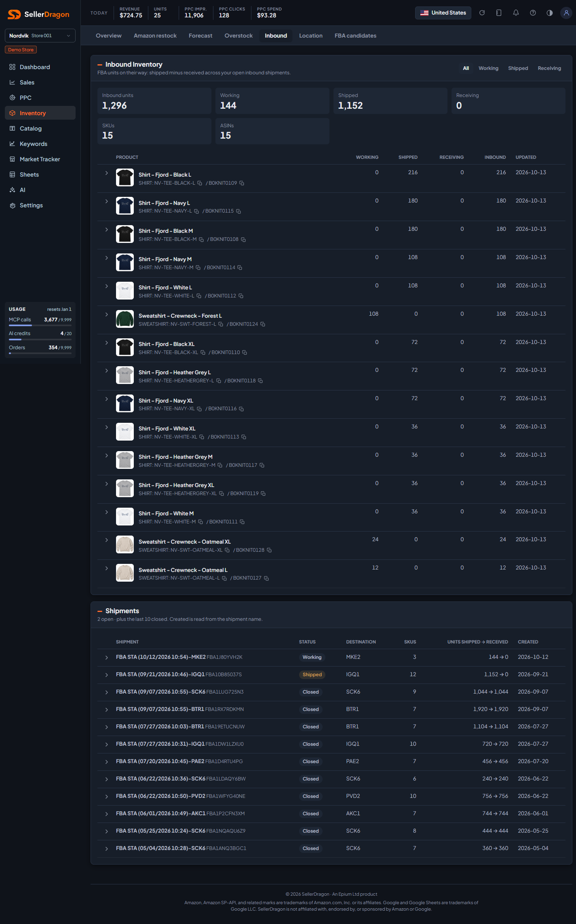Copy SKU NV-TEE-BLACK-L
This screenshot has height=924, width=576.
point(200,183)
